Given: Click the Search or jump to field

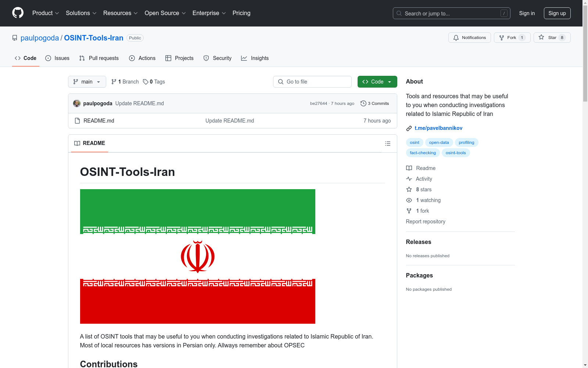Looking at the screenshot, I should coord(451,13).
